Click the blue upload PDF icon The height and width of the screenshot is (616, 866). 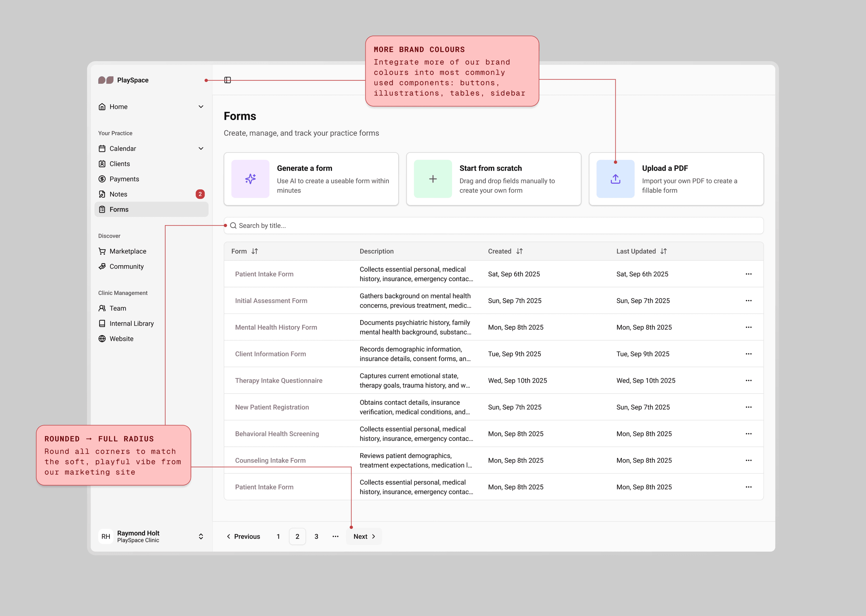click(x=615, y=179)
